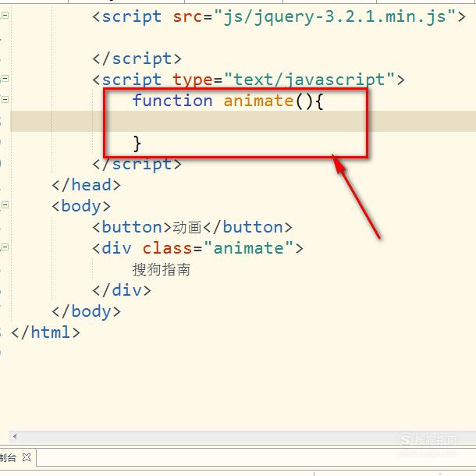Click the </button> closing tag
This screenshot has height=476, width=476.
point(248,227)
